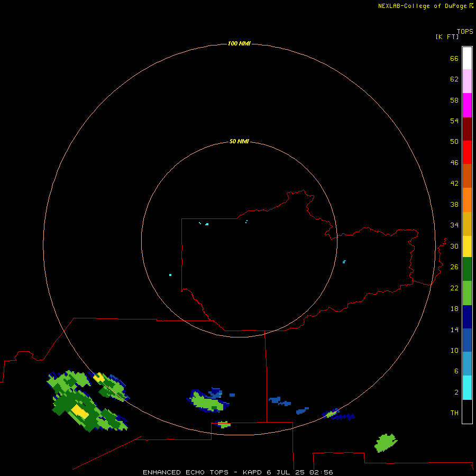Click the bright yellow legend swatch
Viewport: 476px width, 476px height.
(467, 246)
